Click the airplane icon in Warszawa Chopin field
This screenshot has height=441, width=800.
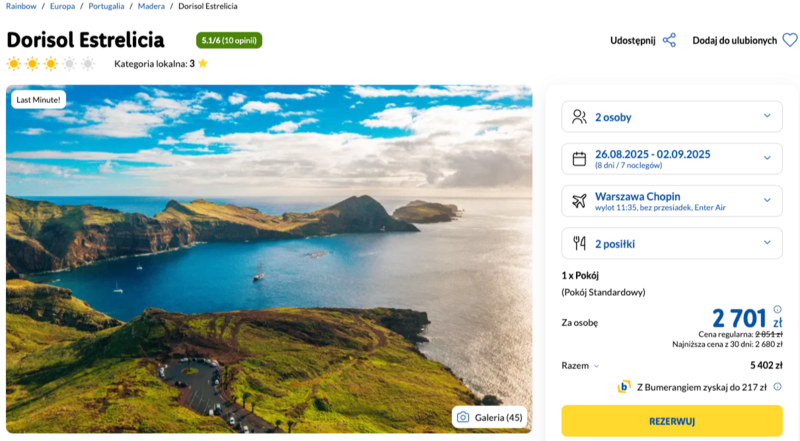click(579, 201)
